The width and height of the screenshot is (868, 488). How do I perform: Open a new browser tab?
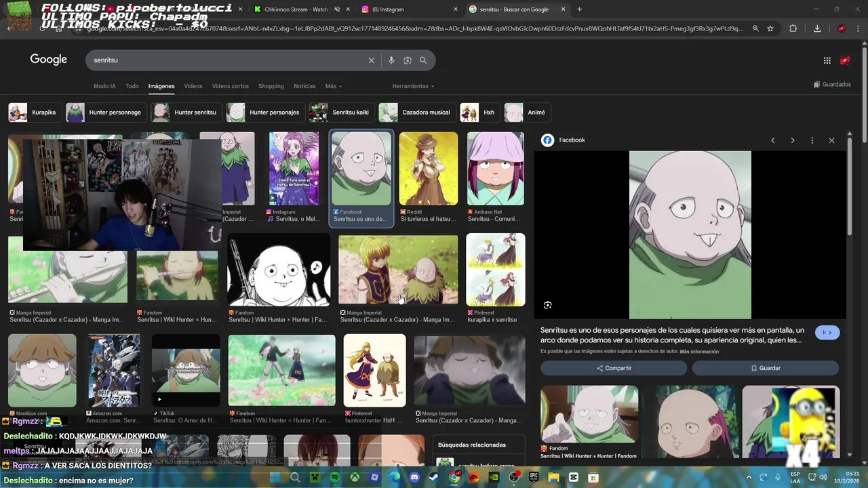pyautogui.click(x=579, y=9)
